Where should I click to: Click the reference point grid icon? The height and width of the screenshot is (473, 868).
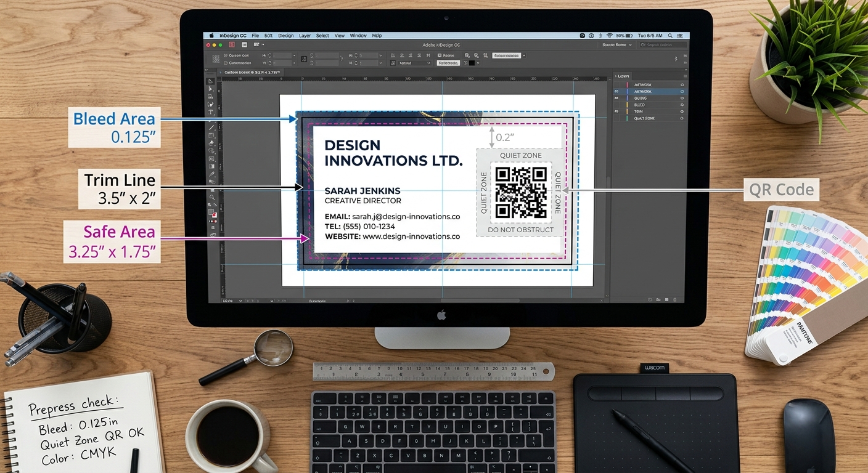pos(216,59)
